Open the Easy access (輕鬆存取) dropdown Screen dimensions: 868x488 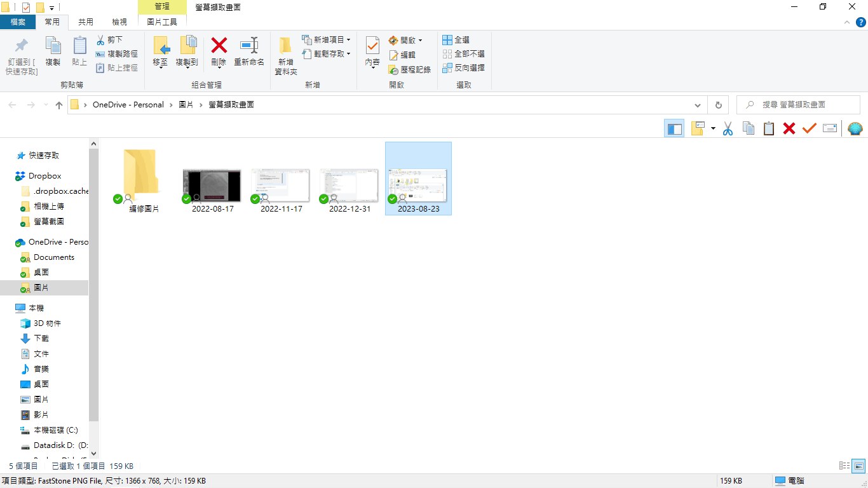(326, 54)
